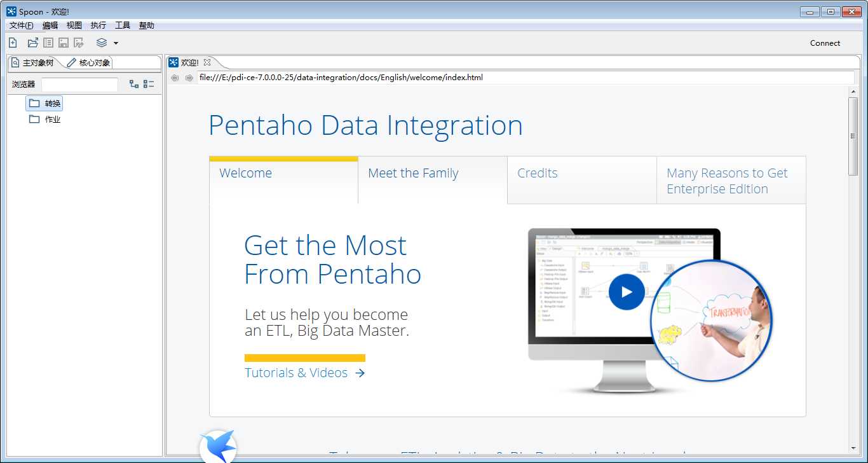Screen dimensions: 868x463
Task: Click the page vertical scrollbar thumb
Action: point(853,136)
